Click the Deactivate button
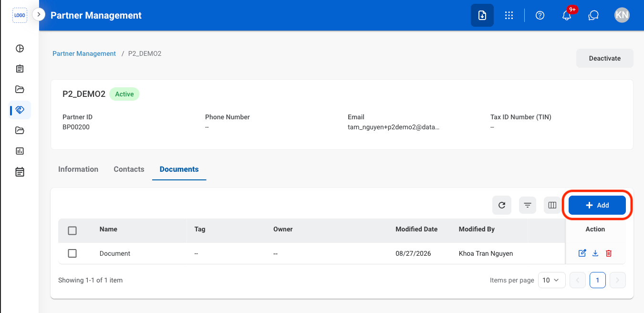This screenshot has width=644, height=313. tap(605, 58)
